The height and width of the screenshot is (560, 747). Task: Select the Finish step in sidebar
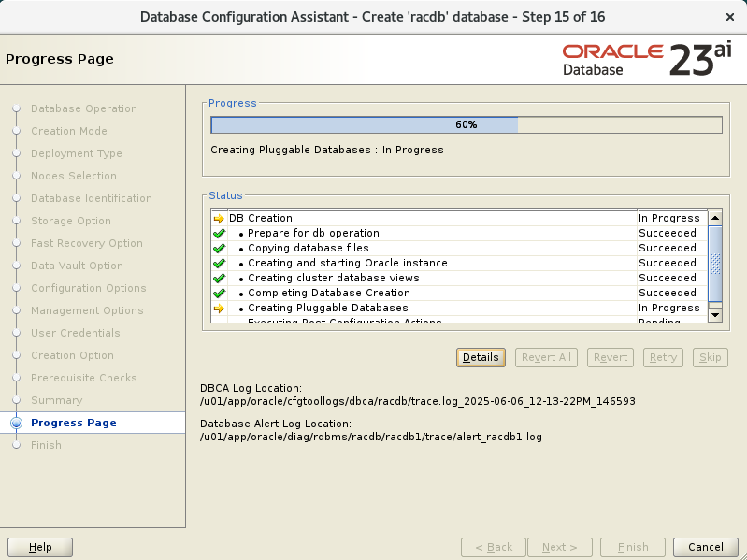46,445
